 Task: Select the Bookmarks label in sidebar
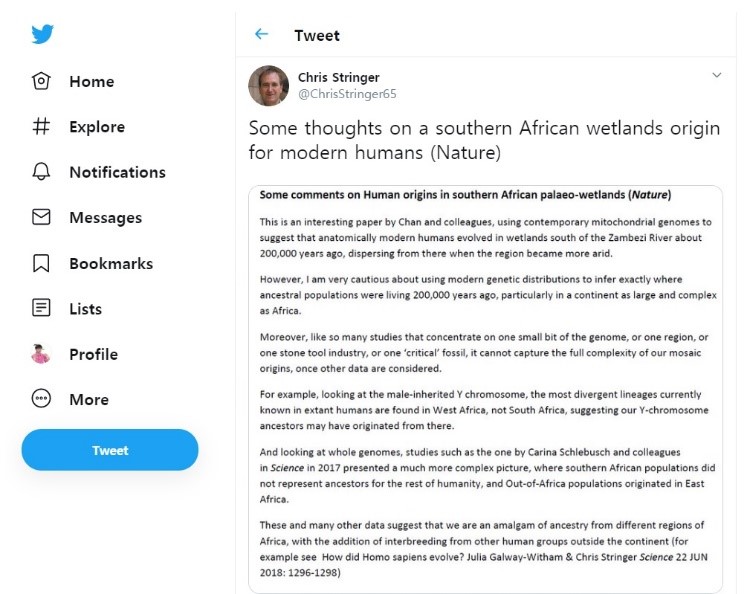(111, 264)
